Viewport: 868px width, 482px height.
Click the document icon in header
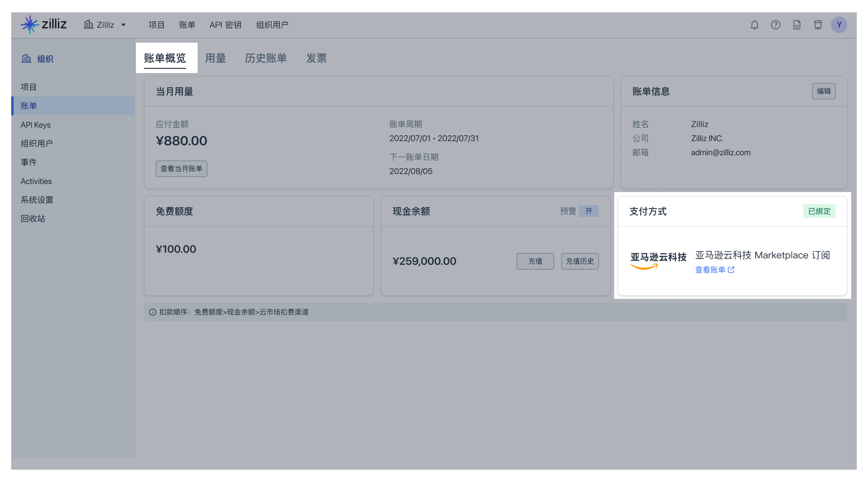pyautogui.click(x=797, y=25)
